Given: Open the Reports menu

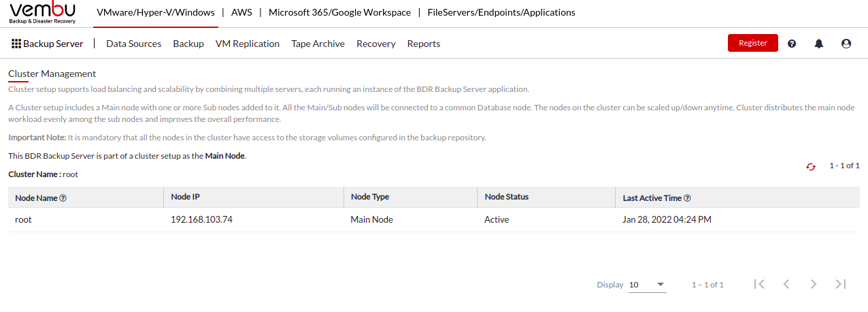Looking at the screenshot, I should [x=424, y=44].
